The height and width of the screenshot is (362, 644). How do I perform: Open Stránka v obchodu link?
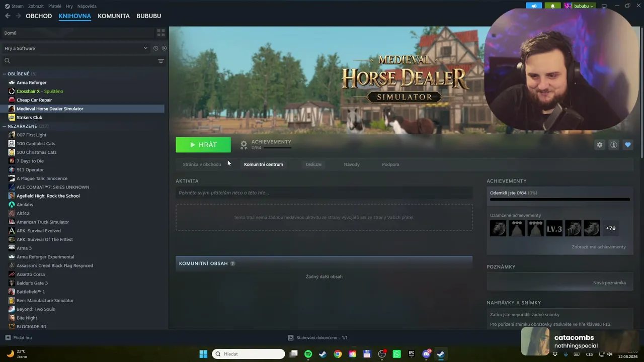click(x=202, y=164)
